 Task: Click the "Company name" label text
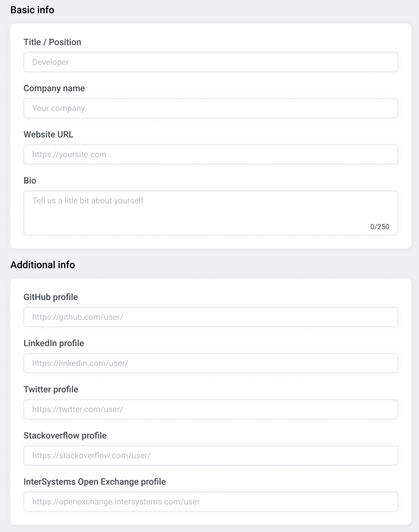point(54,88)
